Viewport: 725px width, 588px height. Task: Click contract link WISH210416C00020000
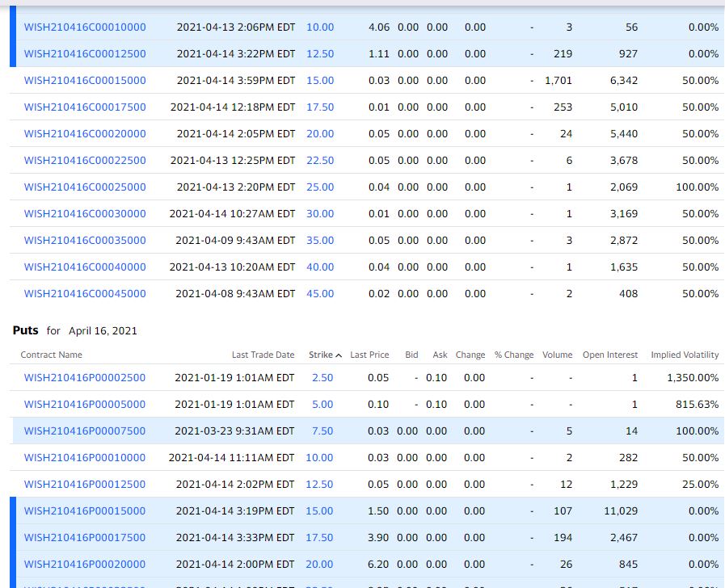point(85,134)
